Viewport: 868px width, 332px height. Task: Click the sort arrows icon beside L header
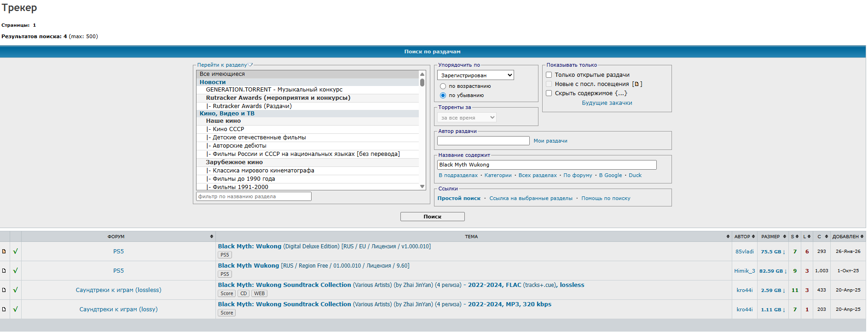[x=809, y=236]
